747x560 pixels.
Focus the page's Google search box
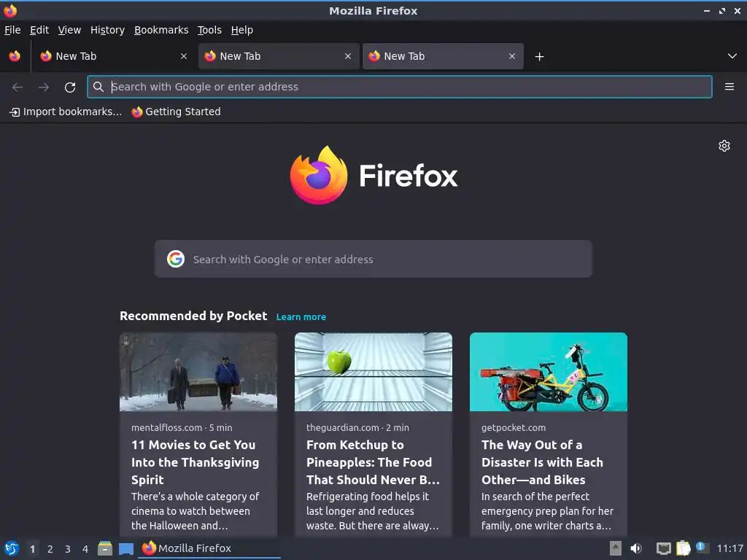click(373, 259)
